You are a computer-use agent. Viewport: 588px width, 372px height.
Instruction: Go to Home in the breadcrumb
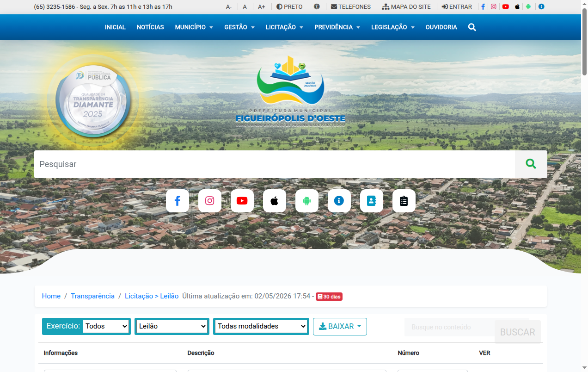pos(51,296)
